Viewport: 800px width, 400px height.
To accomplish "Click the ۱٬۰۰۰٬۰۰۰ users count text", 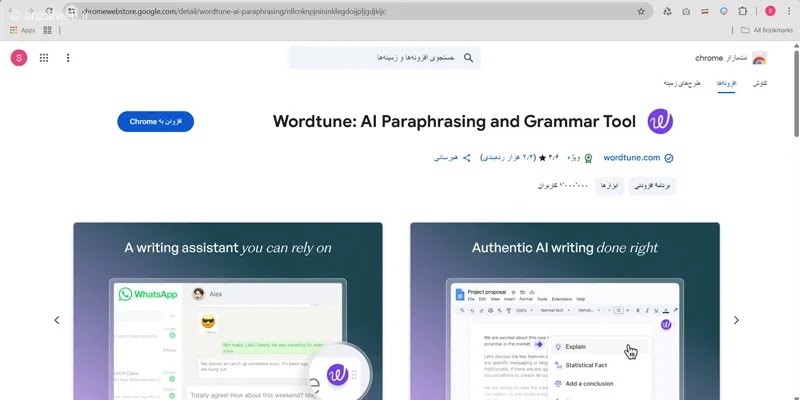I will coord(563,186).
